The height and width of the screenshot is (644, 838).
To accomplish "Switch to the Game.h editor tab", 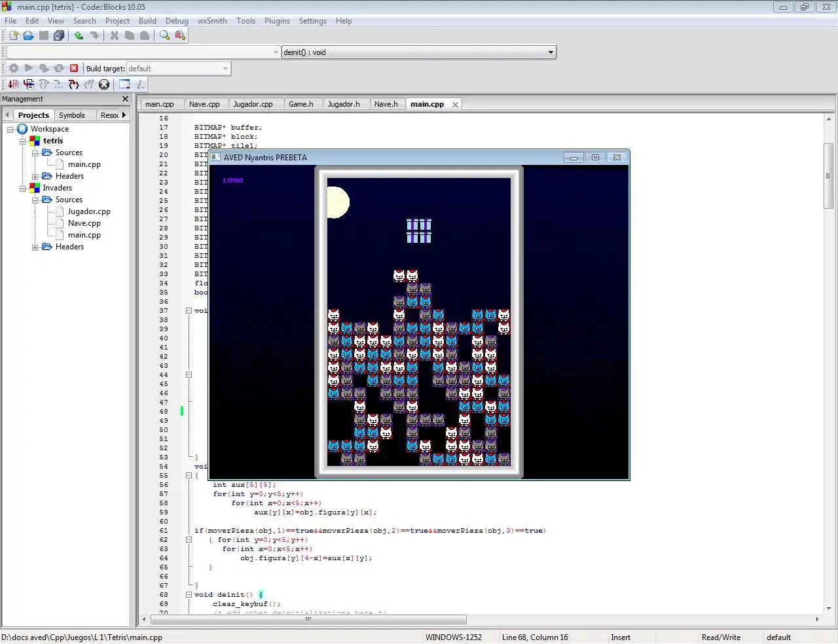I will point(301,104).
